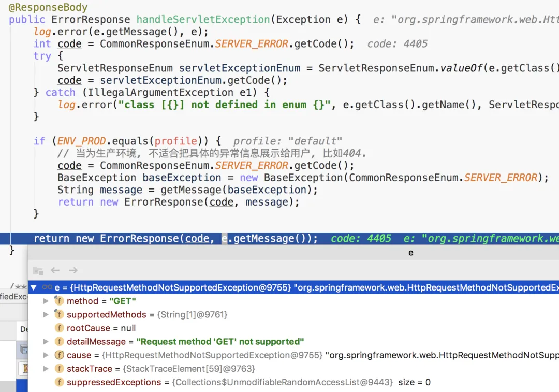The image size is (559, 392).
Task: Click 'String message = getMessage' line
Action: pos(187,190)
